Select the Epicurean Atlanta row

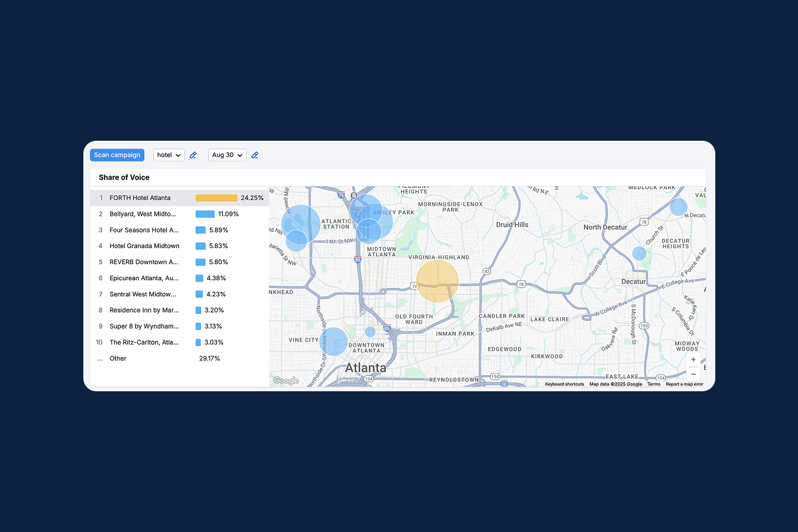pos(179,278)
